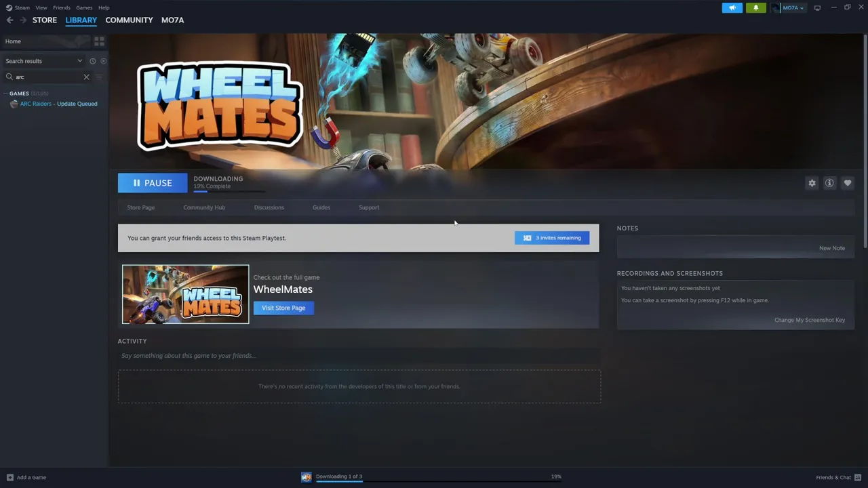The image size is (868, 488).
Task: Go to library Home
Action: (45, 41)
